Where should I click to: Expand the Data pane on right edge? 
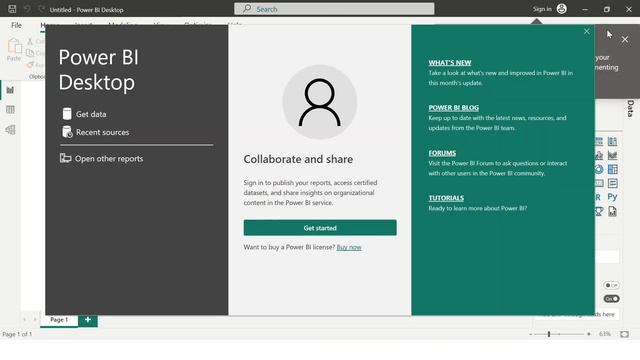tap(631, 109)
